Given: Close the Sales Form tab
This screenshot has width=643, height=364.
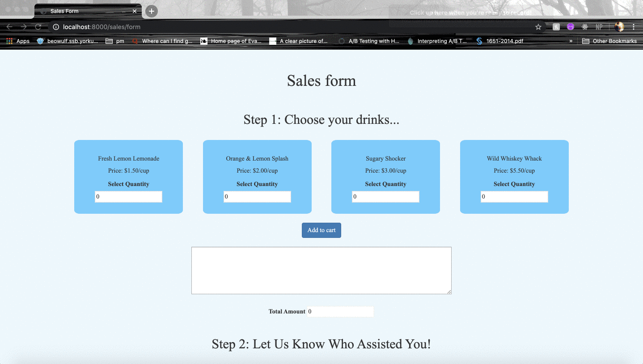Looking at the screenshot, I should coord(135,11).
